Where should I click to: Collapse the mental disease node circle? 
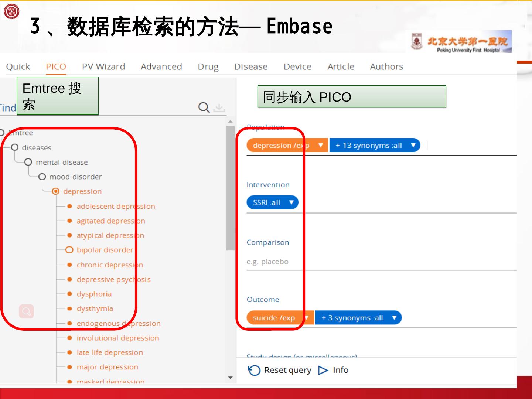tap(28, 162)
